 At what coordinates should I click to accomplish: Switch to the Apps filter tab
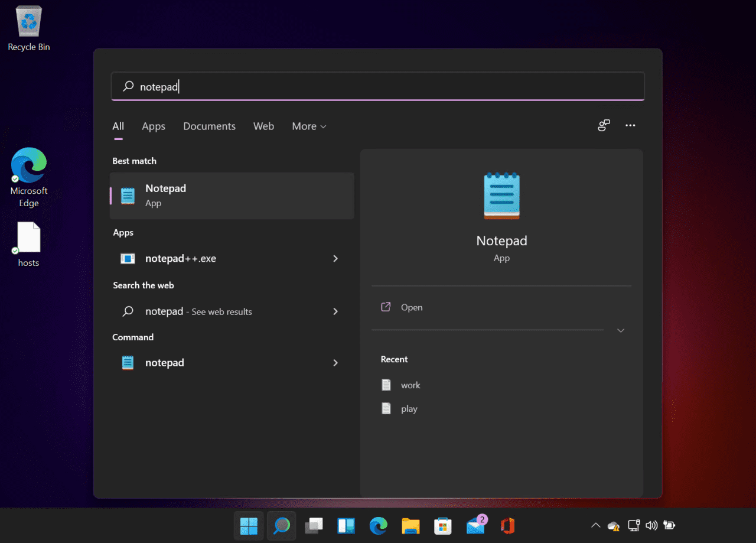tap(154, 126)
